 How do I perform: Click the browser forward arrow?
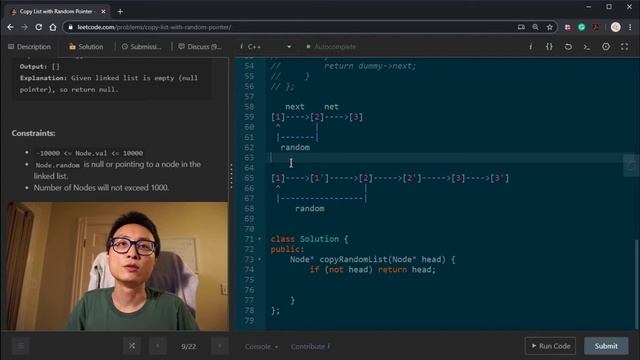(x=24, y=27)
